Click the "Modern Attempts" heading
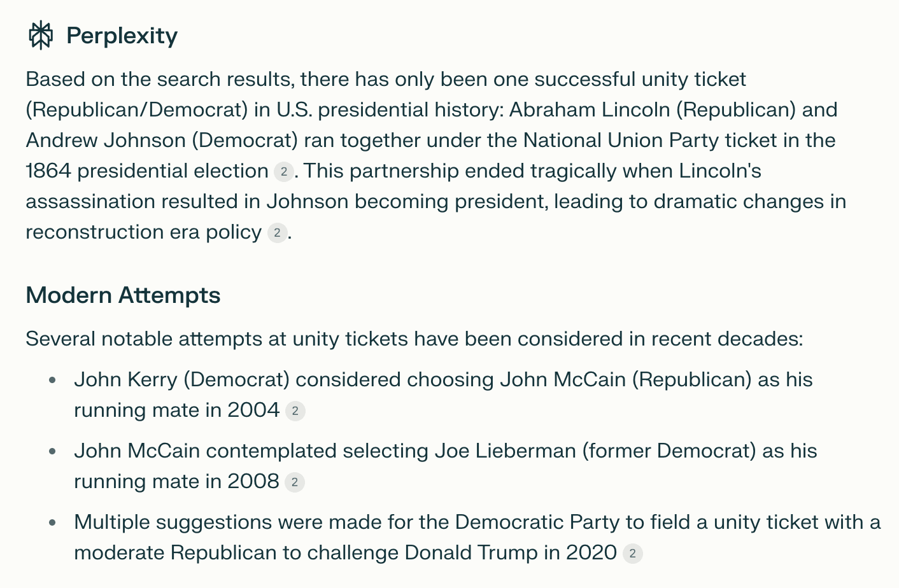Viewport: 899px width, 588px height. pos(123,295)
